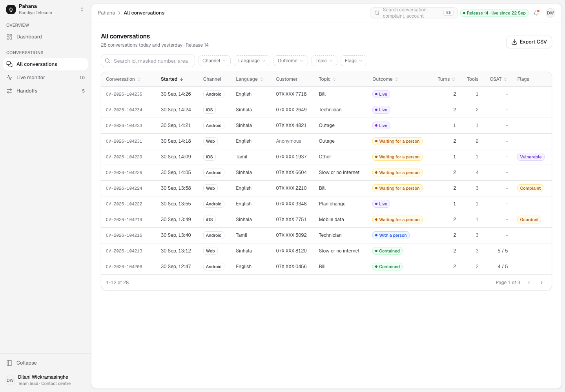This screenshot has width=565, height=392.
Task: Click the With a person outcome badge
Action: (391, 235)
